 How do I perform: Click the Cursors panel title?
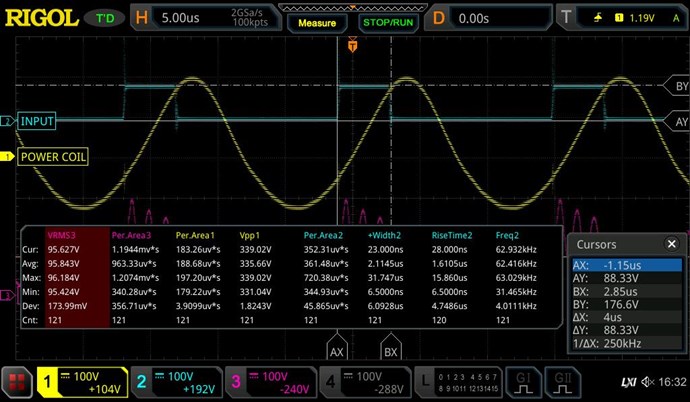click(x=596, y=244)
